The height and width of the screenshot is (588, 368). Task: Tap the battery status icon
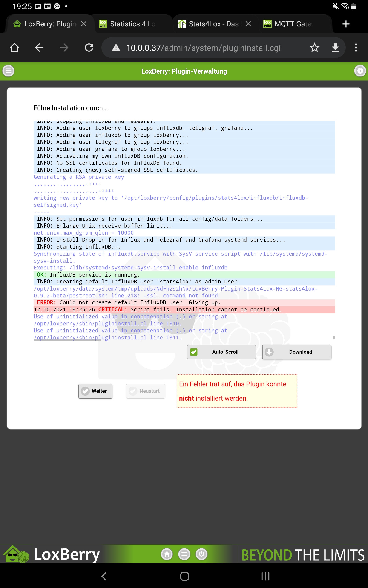tap(354, 6)
